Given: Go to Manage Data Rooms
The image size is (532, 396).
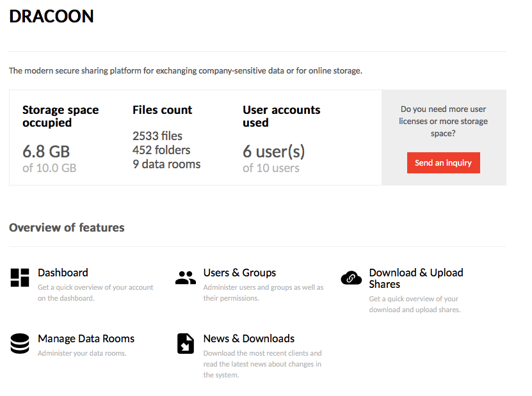Looking at the screenshot, I should (86, 338).
